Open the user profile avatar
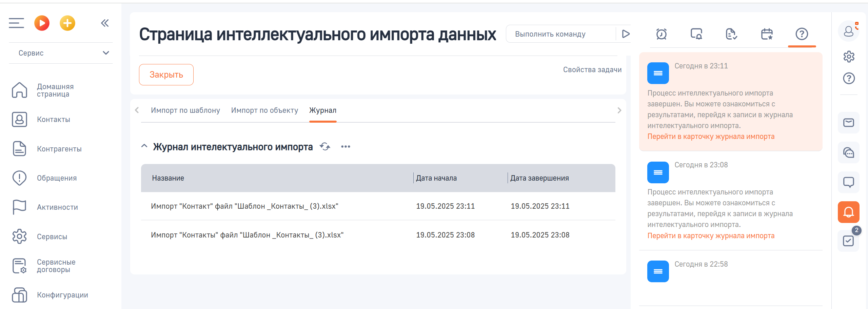The height and width of the screenshot is (309, 868). (x=849, y=32)
